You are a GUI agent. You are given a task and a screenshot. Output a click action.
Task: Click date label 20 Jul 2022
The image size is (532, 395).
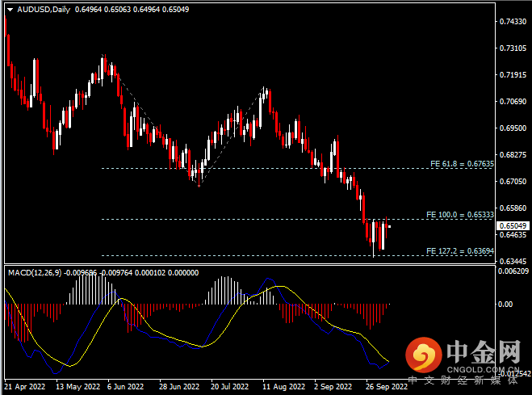[230, 387]
